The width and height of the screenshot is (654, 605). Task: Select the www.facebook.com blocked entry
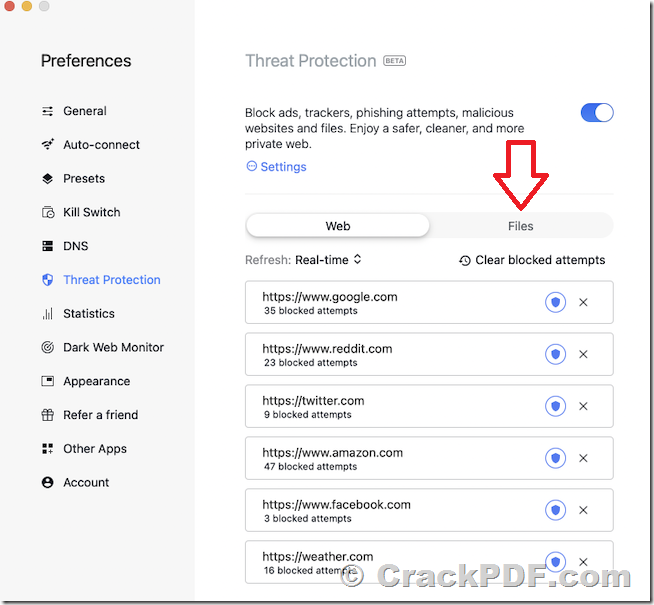(429, 510)
